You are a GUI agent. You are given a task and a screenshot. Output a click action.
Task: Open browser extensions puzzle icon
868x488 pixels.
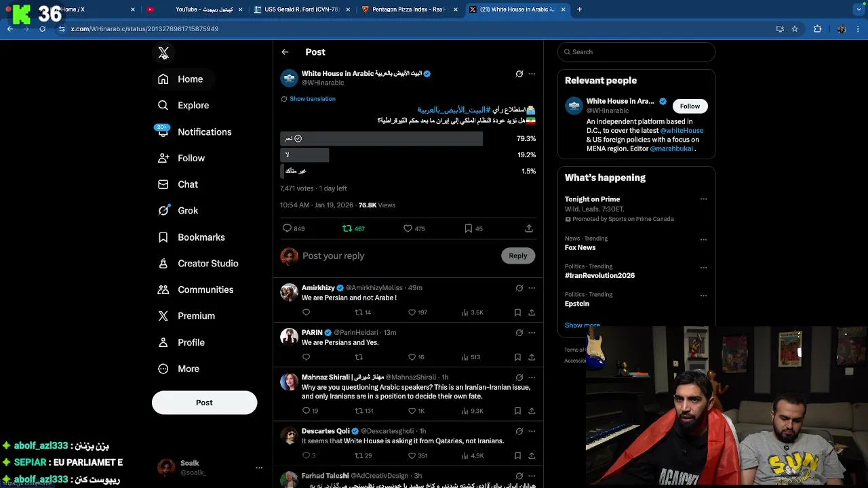click(817, 29)
